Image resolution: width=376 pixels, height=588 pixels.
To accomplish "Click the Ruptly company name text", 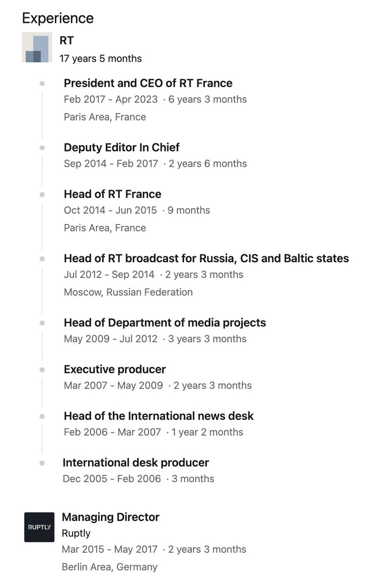I will (76, 534).
